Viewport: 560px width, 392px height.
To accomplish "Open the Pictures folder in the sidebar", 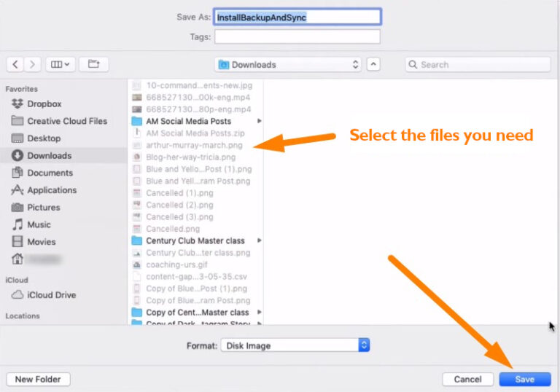I will pyautogui.click(x=43, y=208).
